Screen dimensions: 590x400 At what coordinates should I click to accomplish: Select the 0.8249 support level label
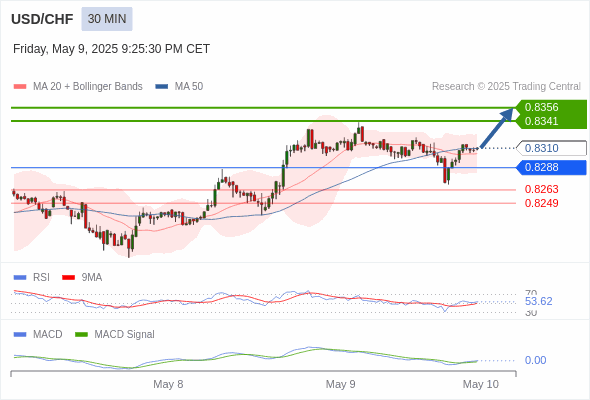coord(541,203)
